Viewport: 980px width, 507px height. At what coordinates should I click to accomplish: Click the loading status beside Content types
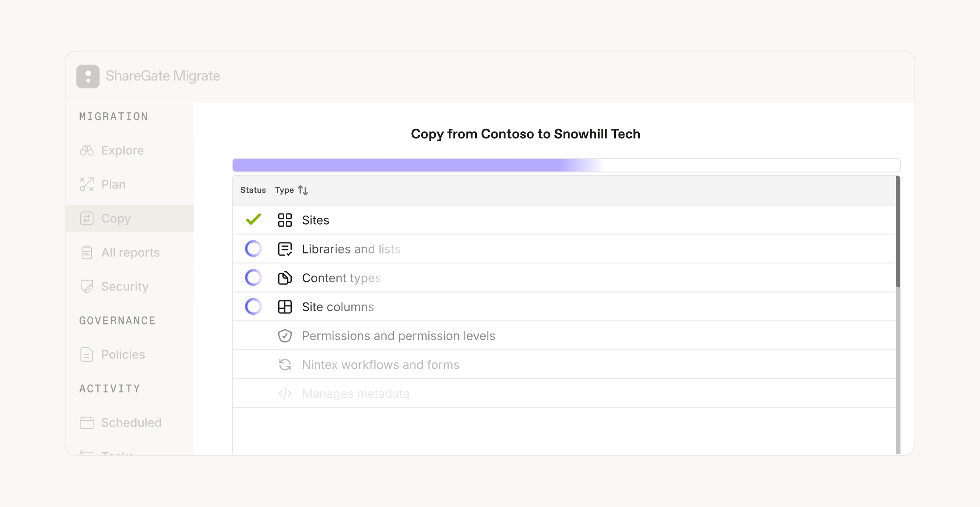(254, 278)
